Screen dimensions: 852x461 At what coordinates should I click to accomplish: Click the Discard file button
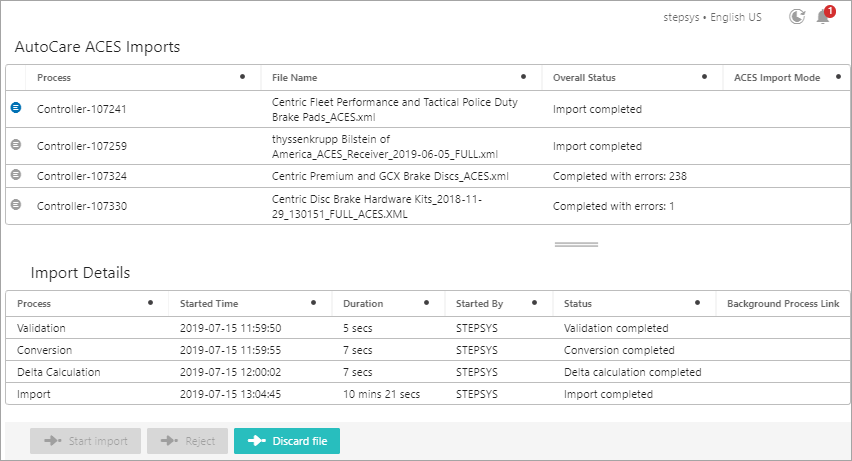[x=287, y=441]
